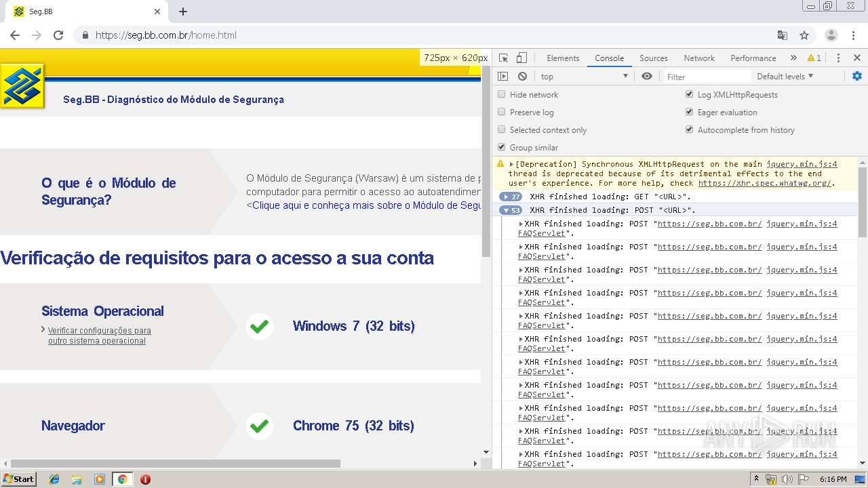Show more DevTools tabs via chevron

click(x=793, y=58)
